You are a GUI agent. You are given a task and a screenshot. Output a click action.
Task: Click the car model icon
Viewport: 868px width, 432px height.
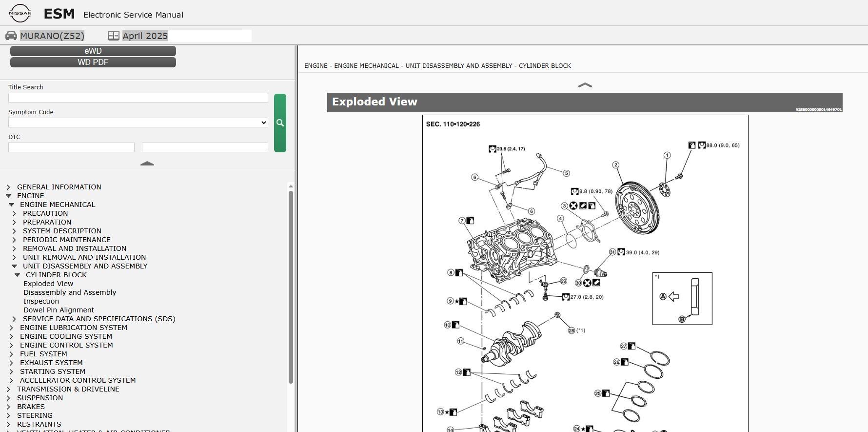pyautogui.click(x=11, y=36)
